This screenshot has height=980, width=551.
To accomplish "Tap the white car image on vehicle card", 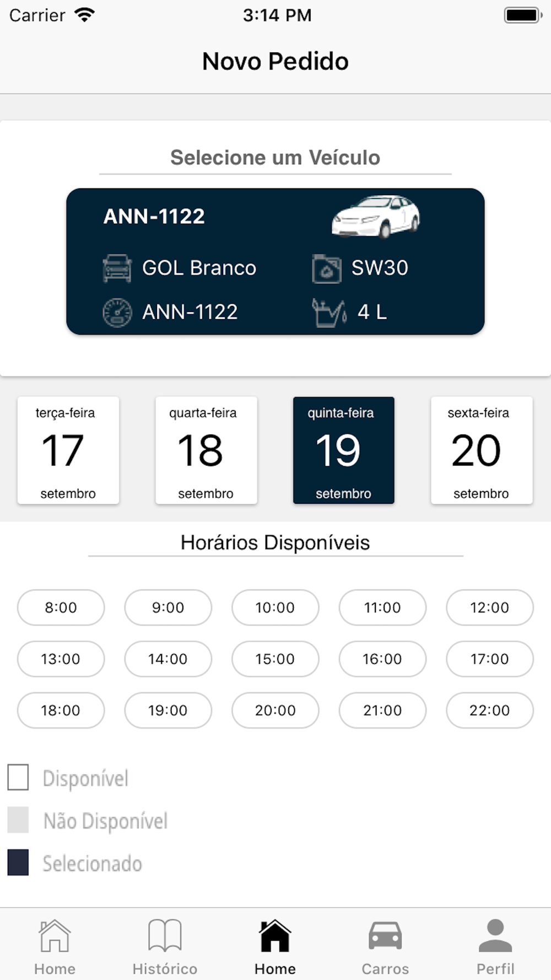I will [x=375, y=217].
